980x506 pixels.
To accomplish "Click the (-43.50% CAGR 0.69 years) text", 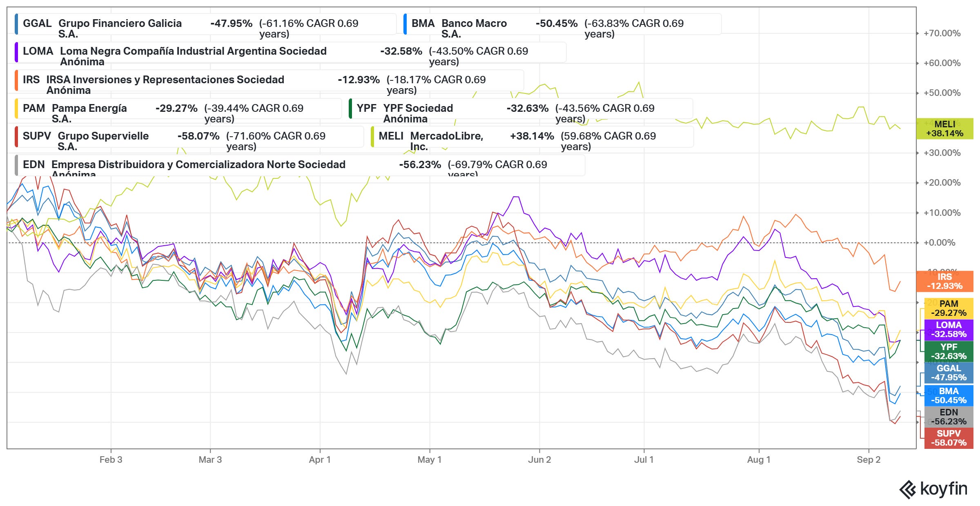I will [x=479, y=56].
